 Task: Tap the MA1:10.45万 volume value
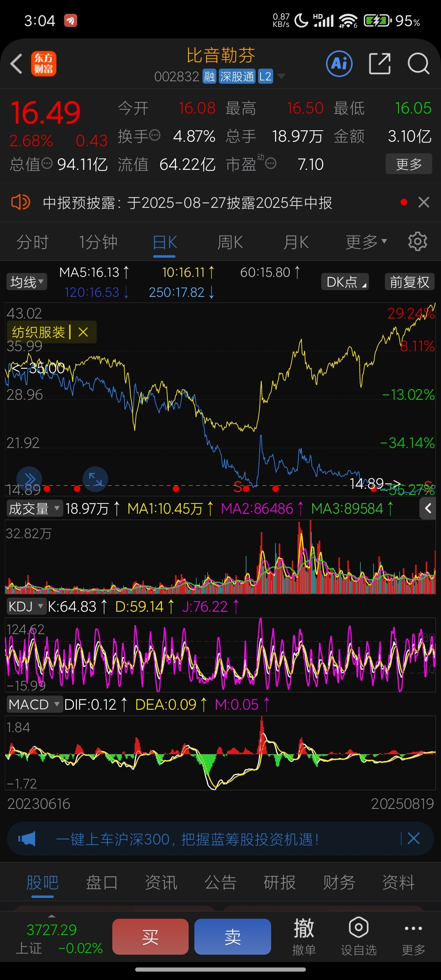coord(165,508)
